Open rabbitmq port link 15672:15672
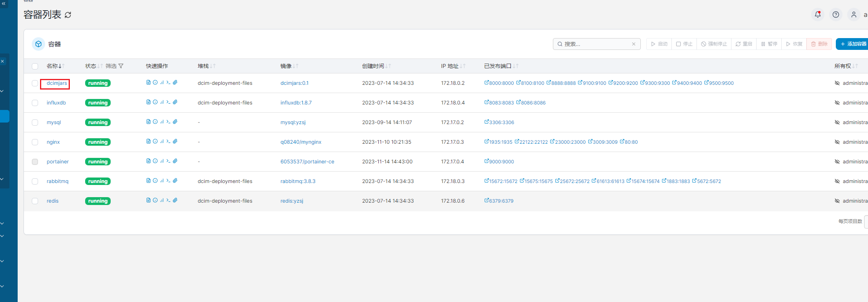 point(501,181)
